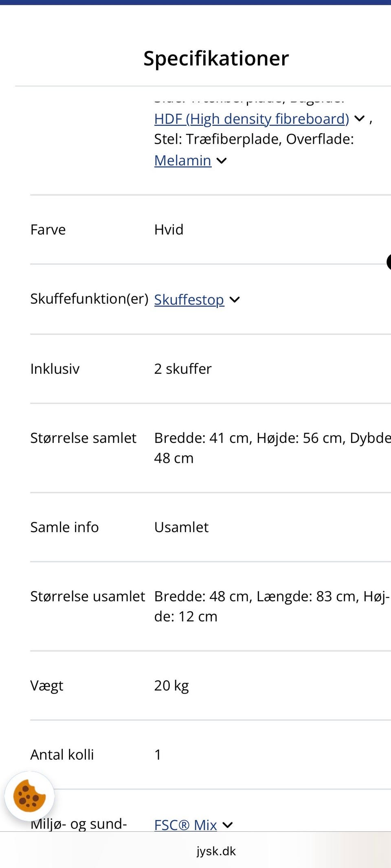
Task: Click the Usamlet value in Samle info
Action: (x=181, y=527)
